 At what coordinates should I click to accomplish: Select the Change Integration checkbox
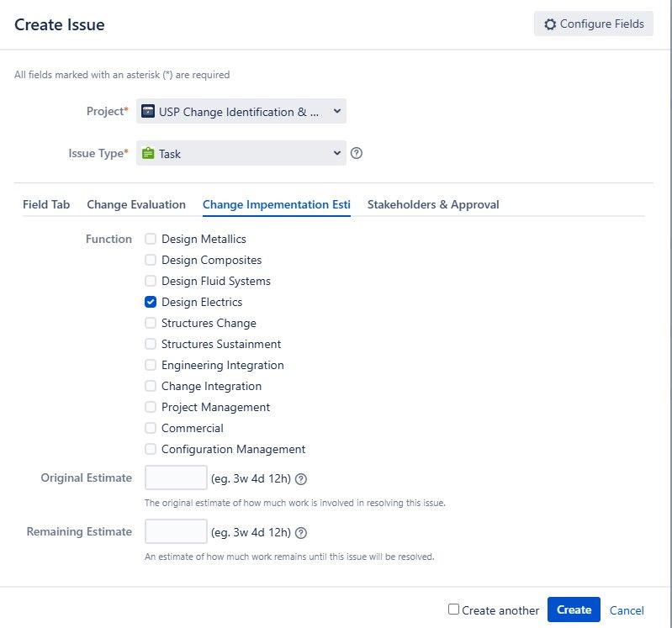[151, 386]
